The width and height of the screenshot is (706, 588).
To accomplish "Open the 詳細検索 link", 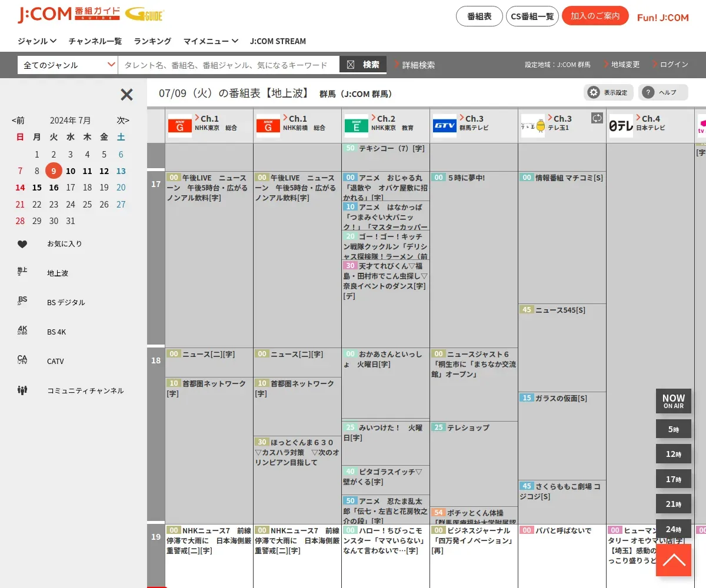I will click(x=415, y=65).
